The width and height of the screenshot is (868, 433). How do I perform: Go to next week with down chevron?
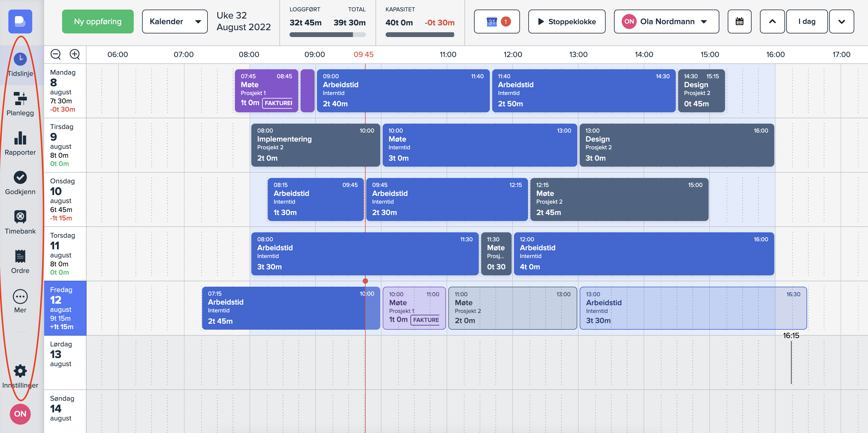(x=841, y=22)
